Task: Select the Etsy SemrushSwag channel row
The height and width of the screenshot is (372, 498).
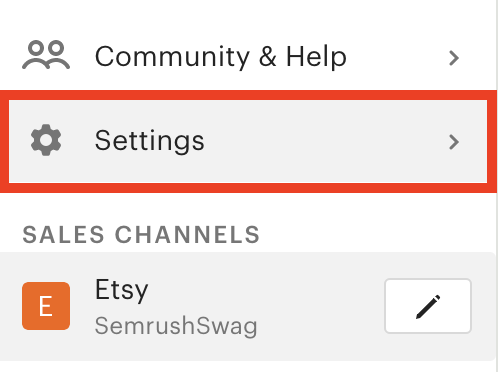Action: click(x=248, y=306)
